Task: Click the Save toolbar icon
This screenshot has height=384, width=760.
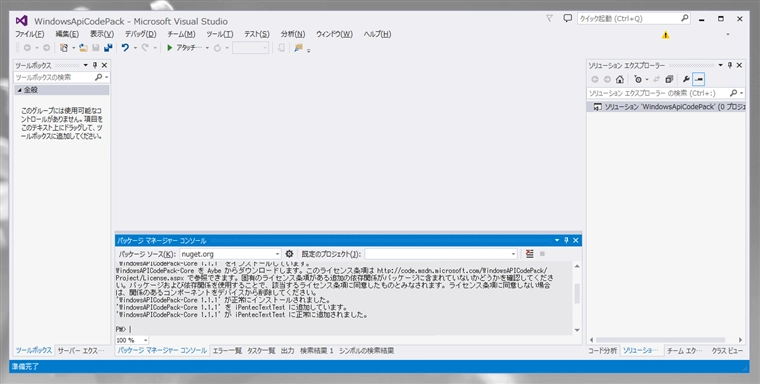Action: click(x=96, y=48)
